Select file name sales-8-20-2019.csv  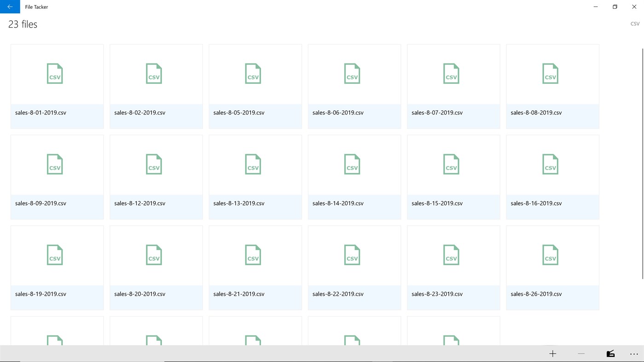point(139,294)
